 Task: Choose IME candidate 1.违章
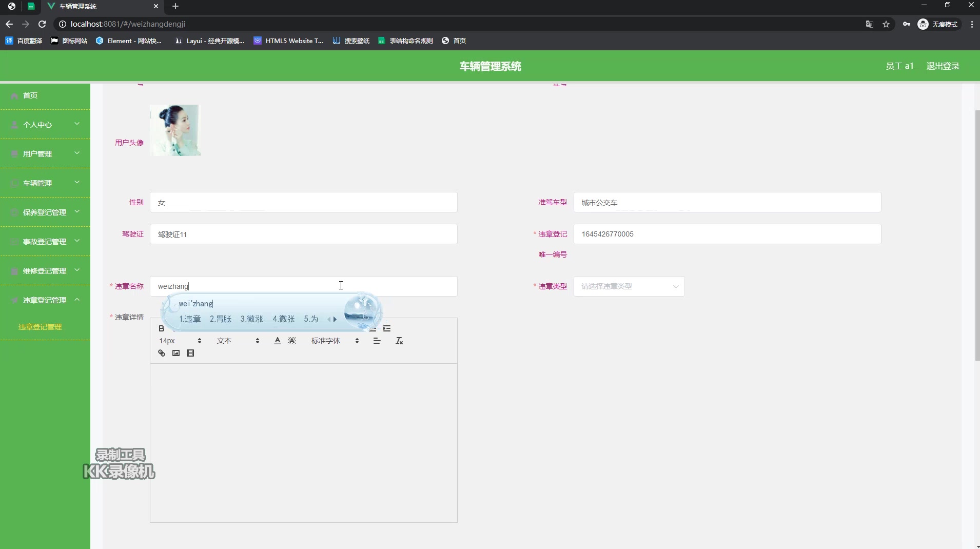190,319
